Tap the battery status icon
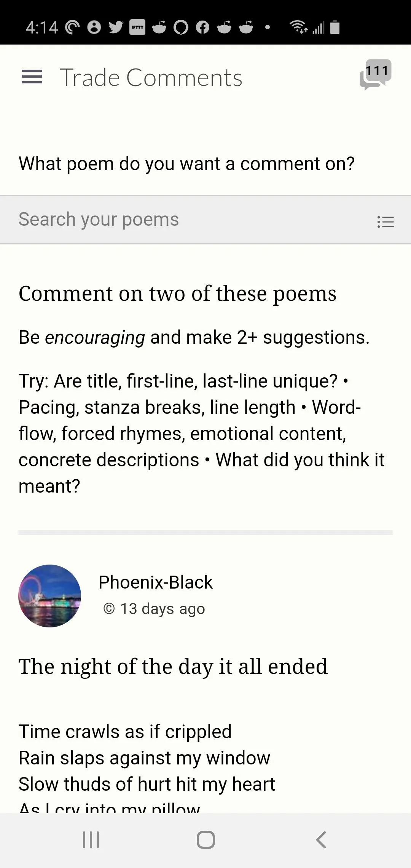 tap(335, 27)
